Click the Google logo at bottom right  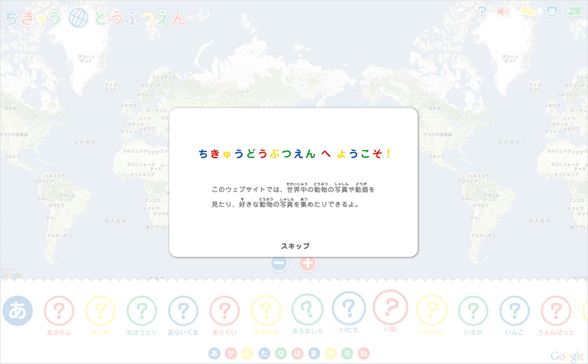pos(567,356)
